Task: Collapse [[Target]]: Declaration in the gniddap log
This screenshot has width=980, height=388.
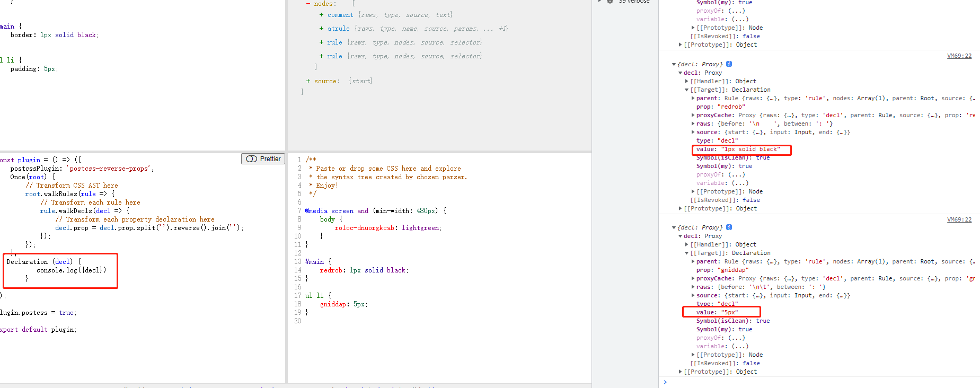Action: (x=687, y=253)
